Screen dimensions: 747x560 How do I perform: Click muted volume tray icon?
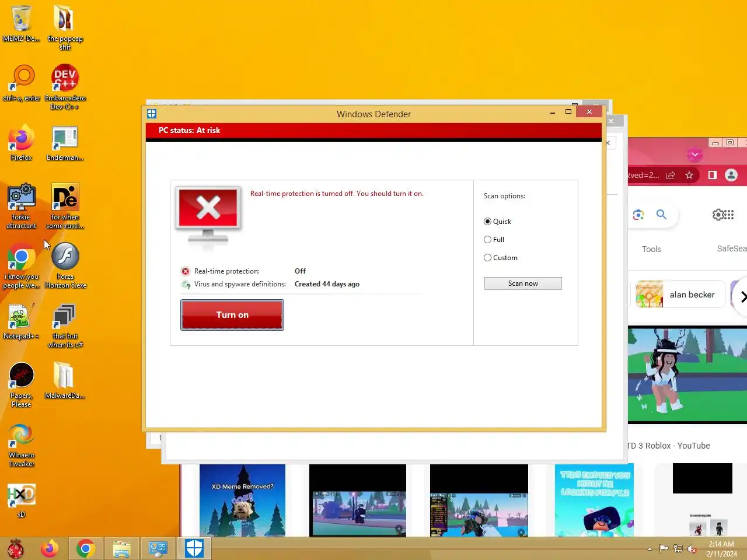[x=692, y=549]
